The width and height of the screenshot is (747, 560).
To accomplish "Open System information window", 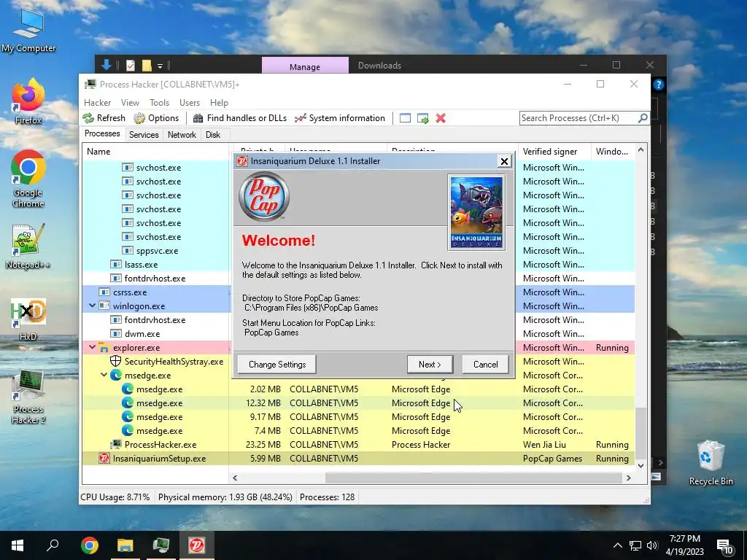I will pyautogui.click(x=339, y=118).
